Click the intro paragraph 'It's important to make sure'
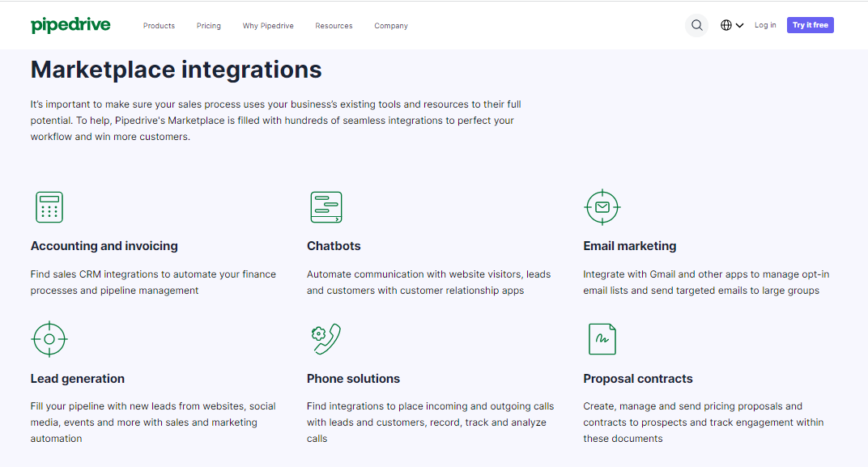 (x=275, y=120)
